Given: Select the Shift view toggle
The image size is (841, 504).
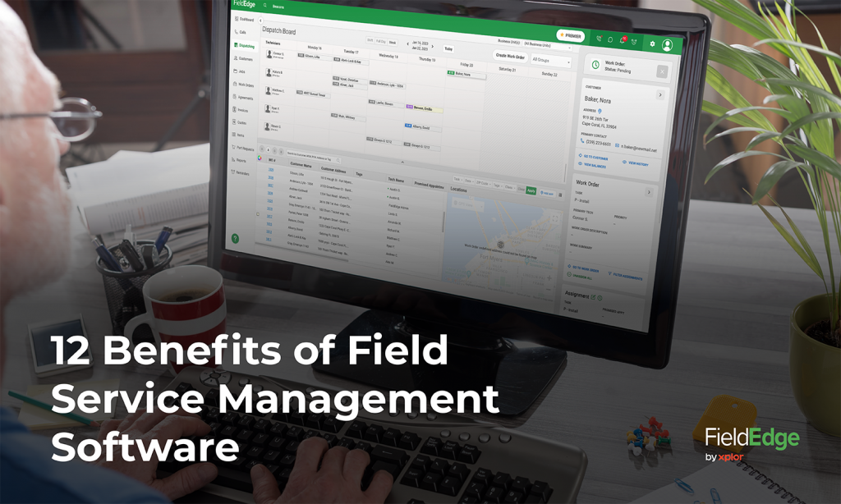Looking at the screenshot, I should pyautogui.click(x=368, y=39).
